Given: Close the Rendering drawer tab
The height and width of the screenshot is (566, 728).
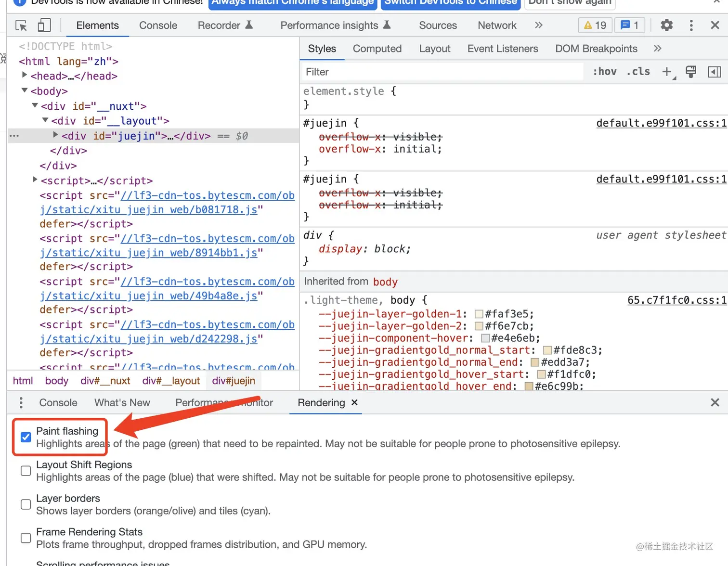Looking at the screenshot, I should 354,402.
